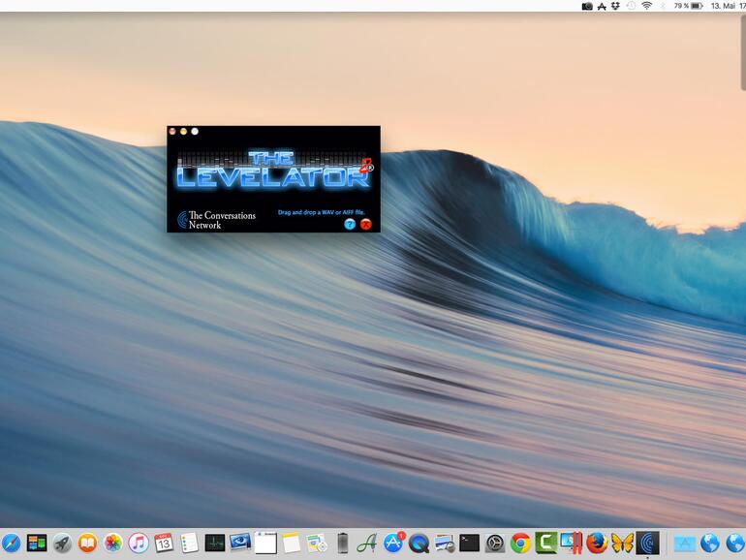Open App Store with update badge

point(393,544)
